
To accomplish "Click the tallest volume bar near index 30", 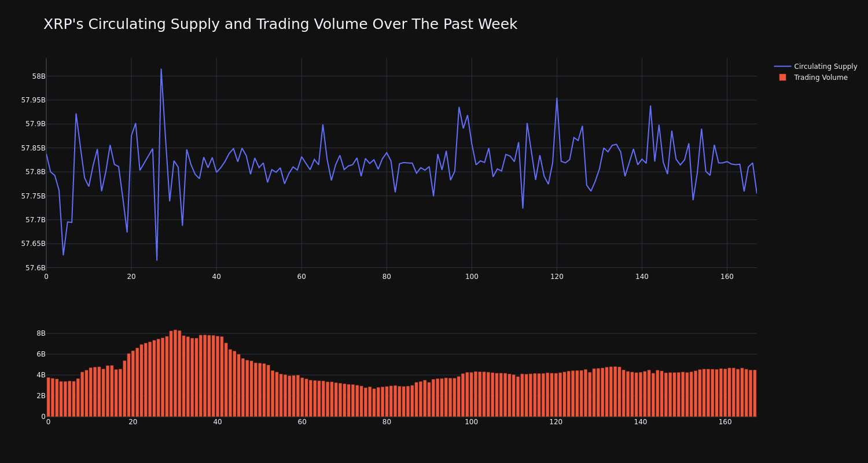I will point(175,373).
